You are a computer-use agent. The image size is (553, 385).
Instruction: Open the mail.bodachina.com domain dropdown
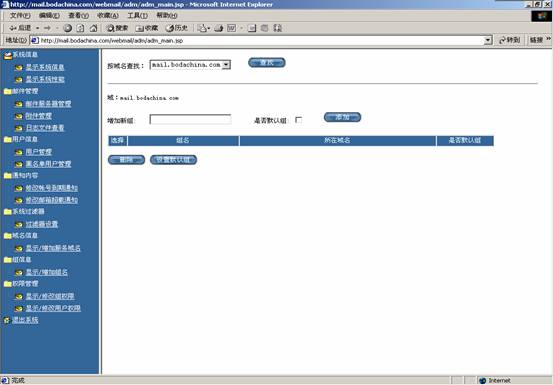click(x=190, y=65)
